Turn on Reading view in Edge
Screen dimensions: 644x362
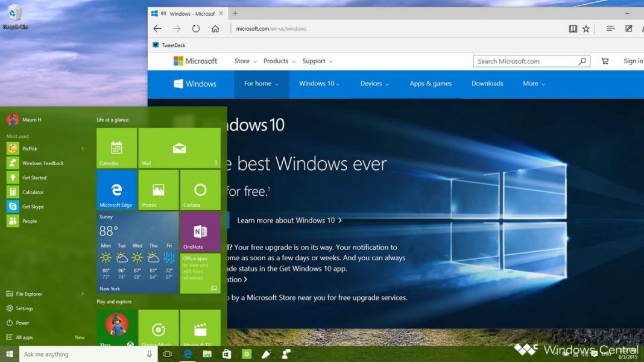pos(573,29)
